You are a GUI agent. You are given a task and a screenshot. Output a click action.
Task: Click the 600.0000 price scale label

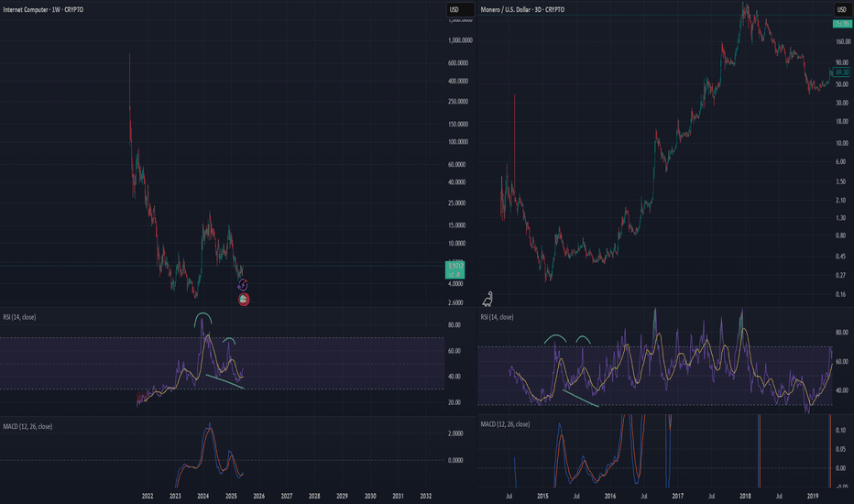point(458,62)
